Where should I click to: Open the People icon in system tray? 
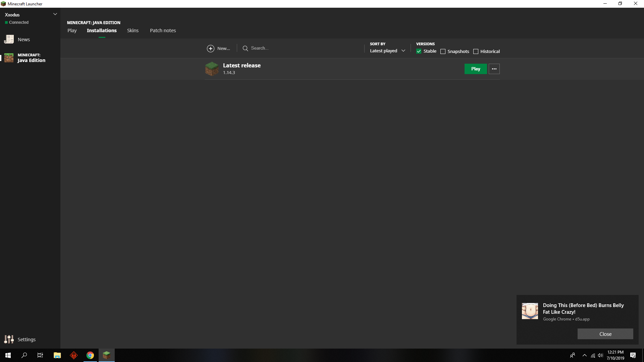(573, 355)
